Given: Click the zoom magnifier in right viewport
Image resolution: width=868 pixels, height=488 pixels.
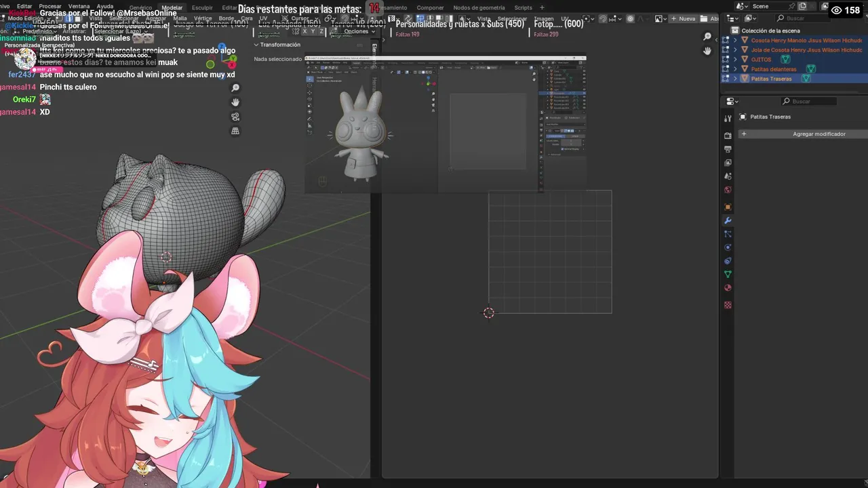Looking at the screenshot, I should pyautogui.click(x=707, y=37).
